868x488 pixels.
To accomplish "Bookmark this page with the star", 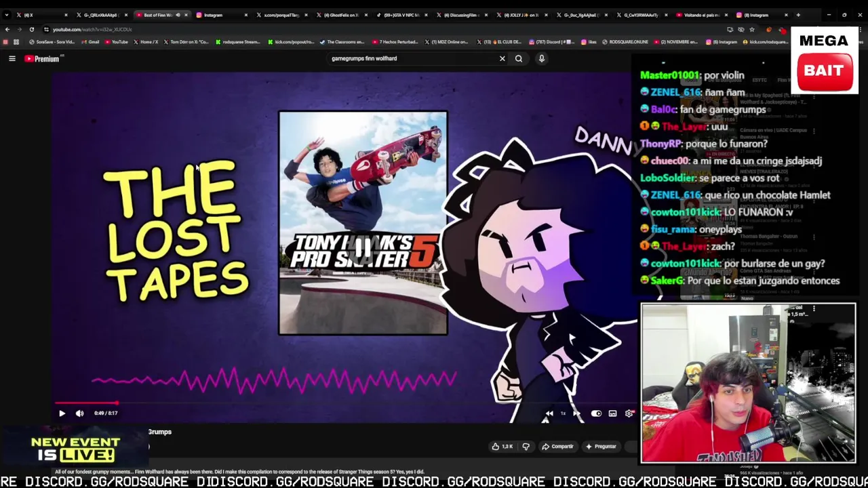I will pyautogui.click(x=751, y=29).
